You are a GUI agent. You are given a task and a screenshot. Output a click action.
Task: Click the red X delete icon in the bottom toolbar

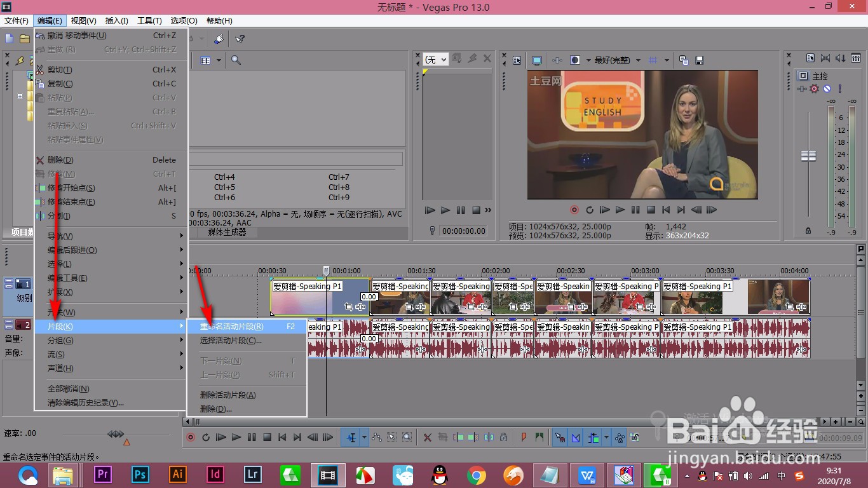click(x=428, y=437)
